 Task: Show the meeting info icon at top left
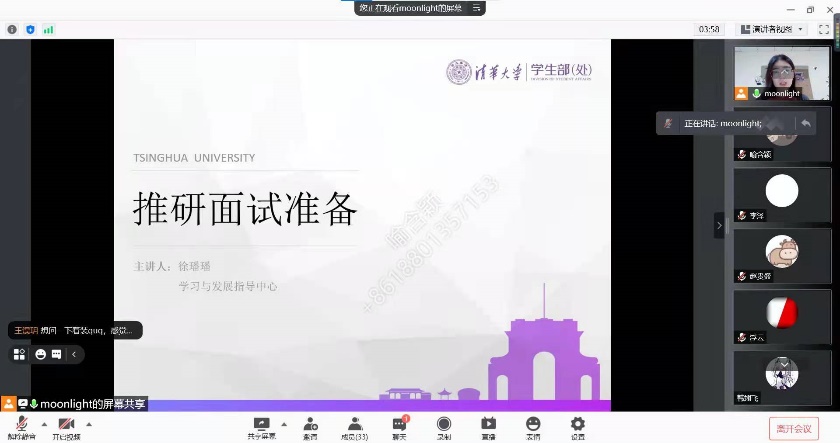click(x=12, y=30)
